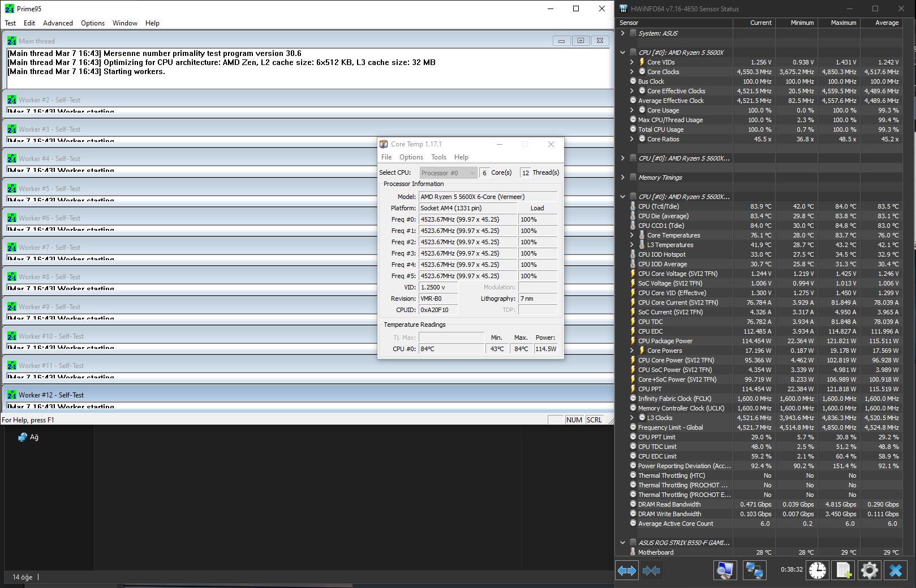Open the File menu in Core Temp
Image resolution: width=916 pixels, height=588 pixels.
[x=386, y=157]
